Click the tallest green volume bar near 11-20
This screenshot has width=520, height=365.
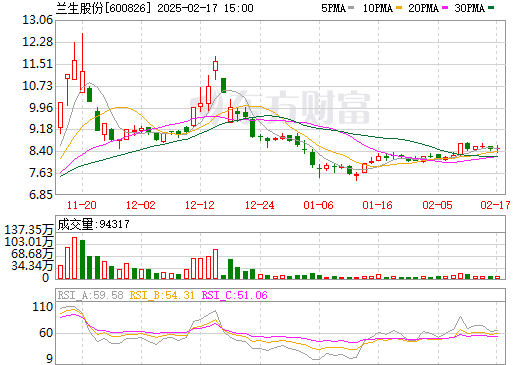coord(82,259)
